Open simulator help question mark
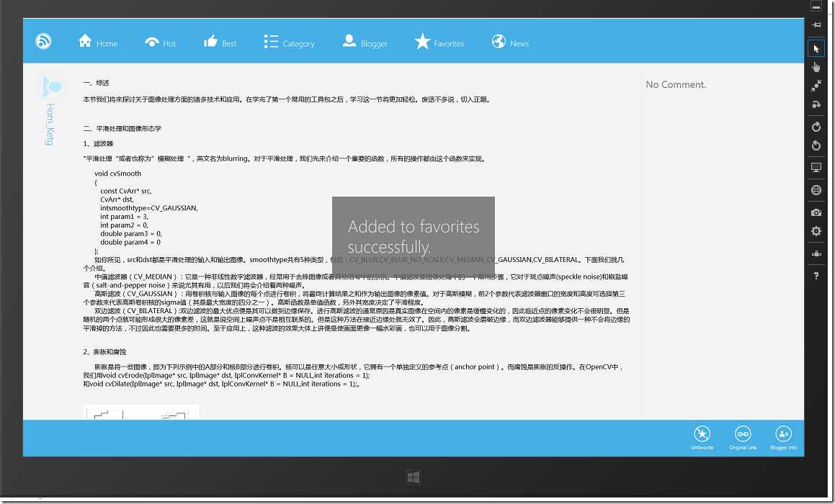This screenshot has width=835, height=504. click(816, 276)
